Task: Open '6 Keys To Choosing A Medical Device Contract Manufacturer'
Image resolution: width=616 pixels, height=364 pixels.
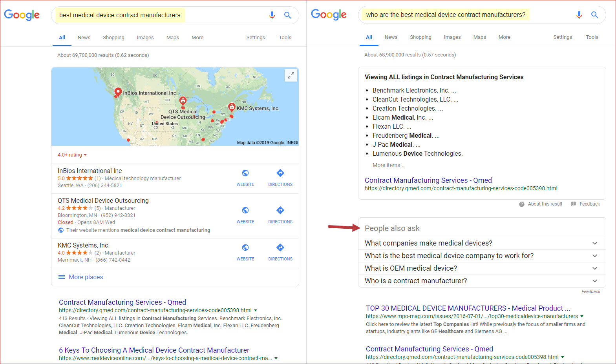Action: [x=154, y=350]
